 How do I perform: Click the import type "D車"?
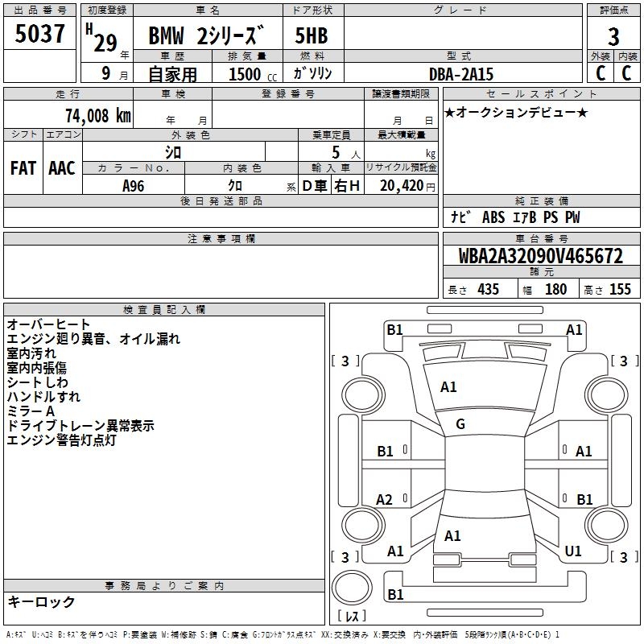pos(315,186)
